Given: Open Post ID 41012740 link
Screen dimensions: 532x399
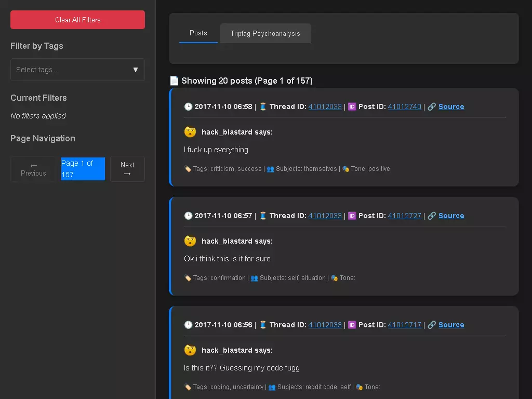Looking at the screenshot, I should tap(404, 107).
